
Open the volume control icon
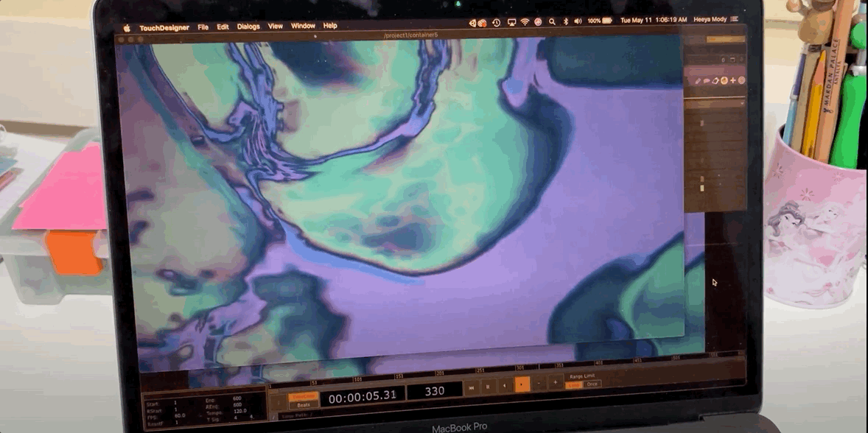coord(578,21)
